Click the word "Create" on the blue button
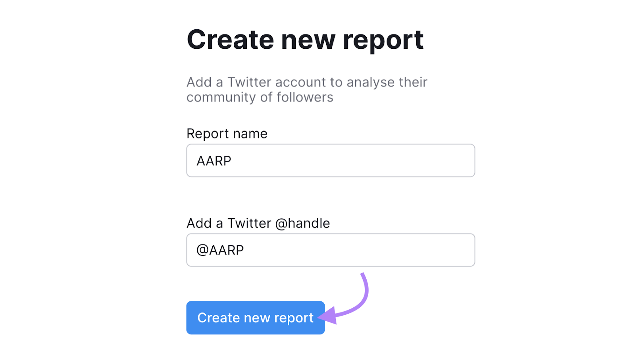This screenshot has width=635, height=364. [218, 318]
